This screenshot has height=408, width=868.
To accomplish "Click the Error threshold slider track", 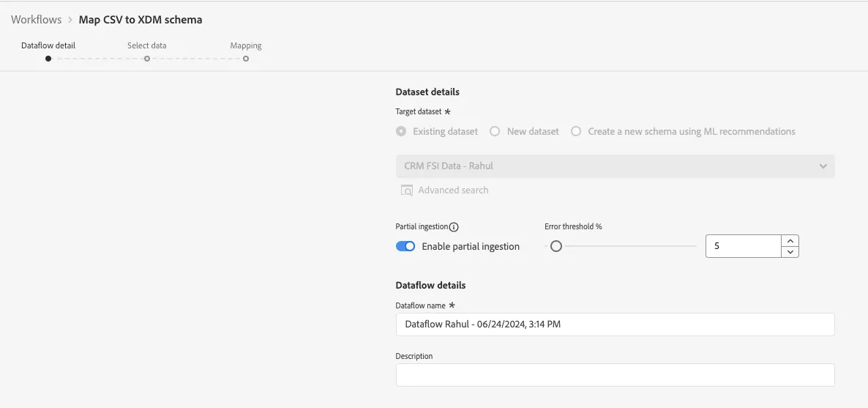I will pos(621,246).
